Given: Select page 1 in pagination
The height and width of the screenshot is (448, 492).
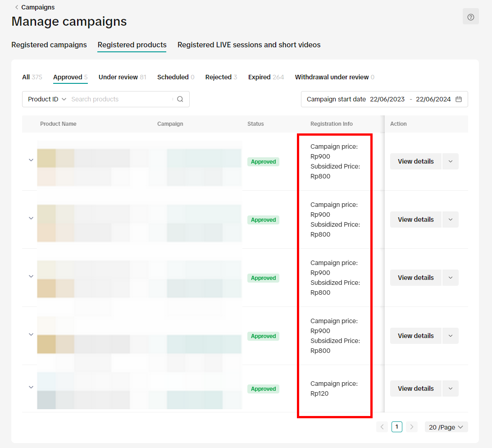Looking at the screenshot, I should coord(396,427).
